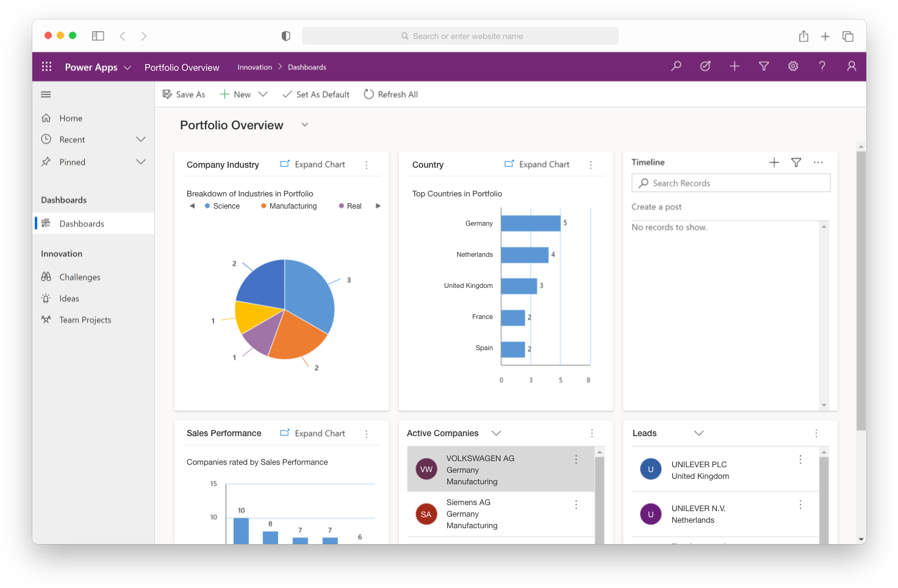898x588 pixels.
Task: Open the New button dropdown chevron
Action: (x=263, y=94)
